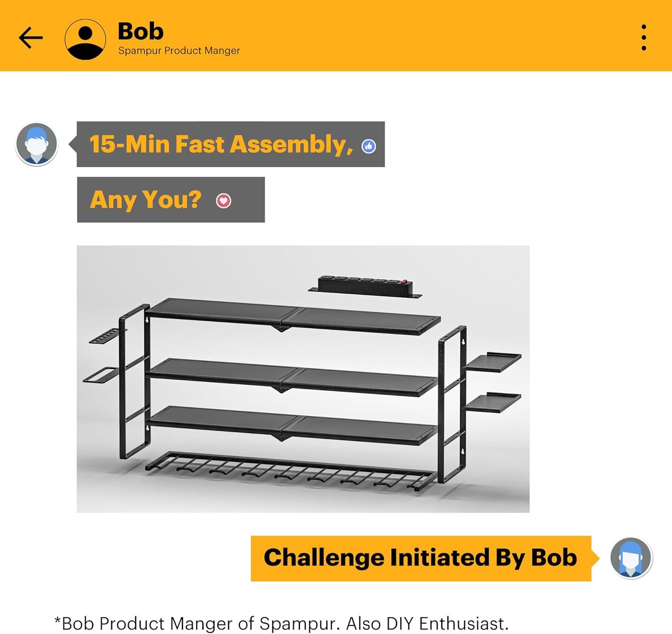Click the avatar beside the Challenge message

tap(631, 558)
